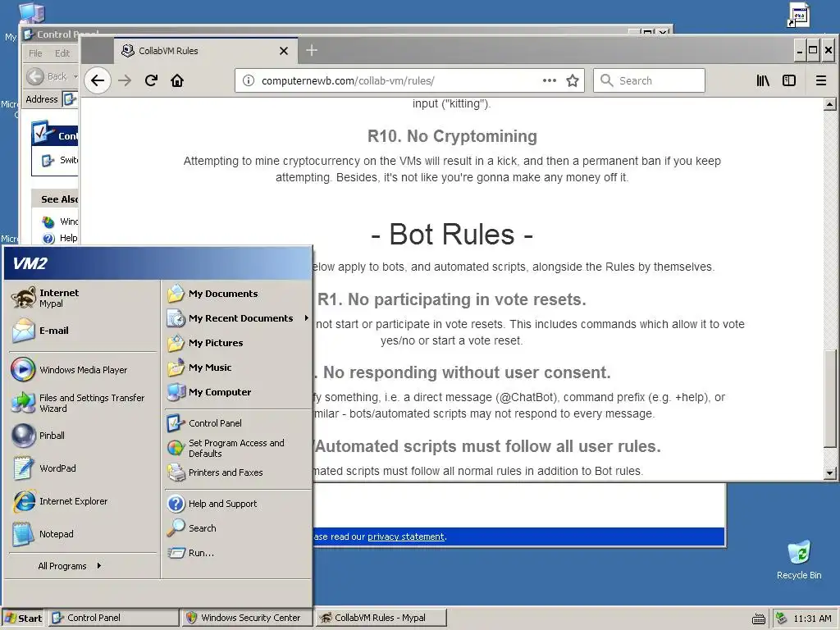Click the browser address bar URL
Viewport: 840px width, 630px height.
pyautogui.click(x=348, y=81)
